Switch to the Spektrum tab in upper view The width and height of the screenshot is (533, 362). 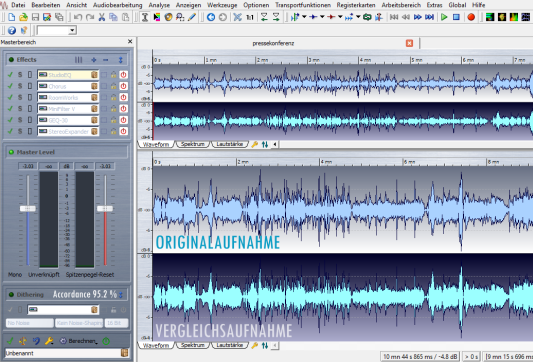coord(193,144)
